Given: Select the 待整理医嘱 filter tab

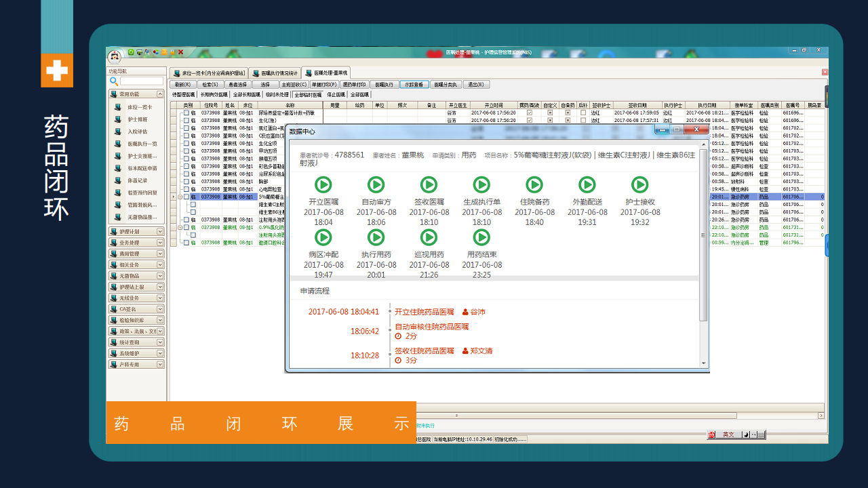Looking at the screenshot, I should pos(183,95).
